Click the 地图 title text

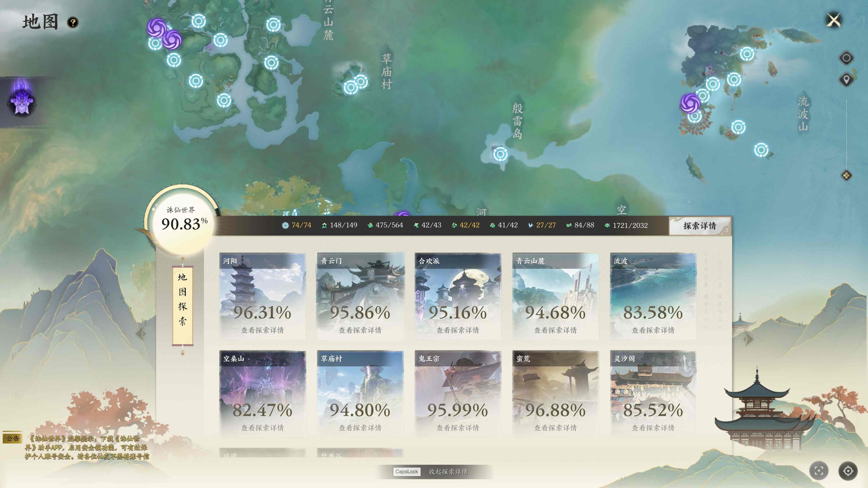tap(40, 22)
